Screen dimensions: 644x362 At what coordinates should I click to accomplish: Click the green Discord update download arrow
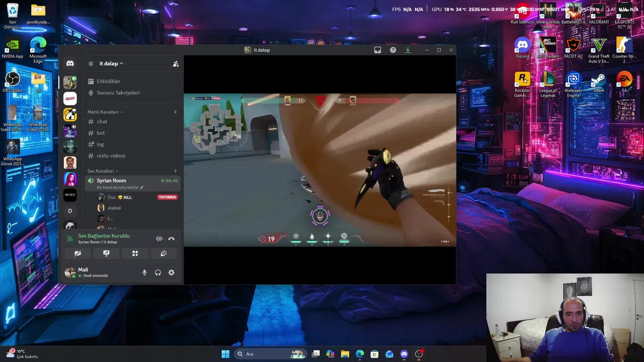click(408, 50)
